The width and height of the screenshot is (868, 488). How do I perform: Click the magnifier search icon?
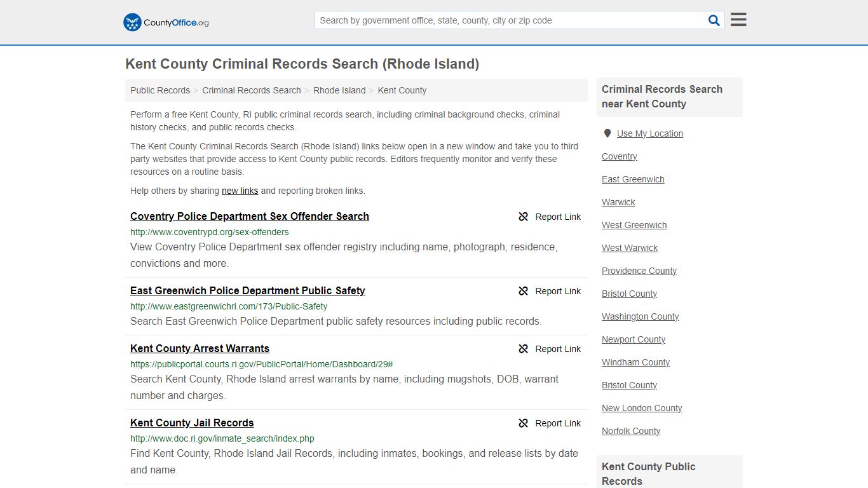(714, 20)
